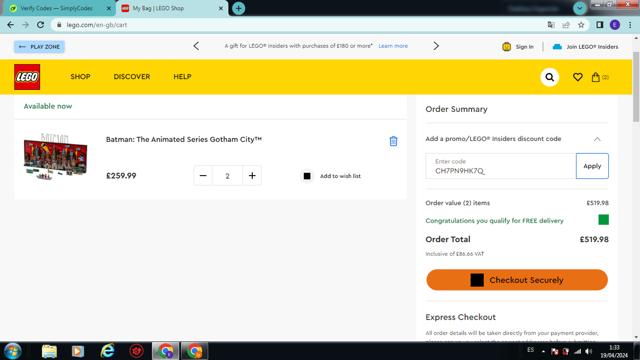Open the Batman Animated Series product title
The height and width of the screenshot is (360, 640).
184,140
